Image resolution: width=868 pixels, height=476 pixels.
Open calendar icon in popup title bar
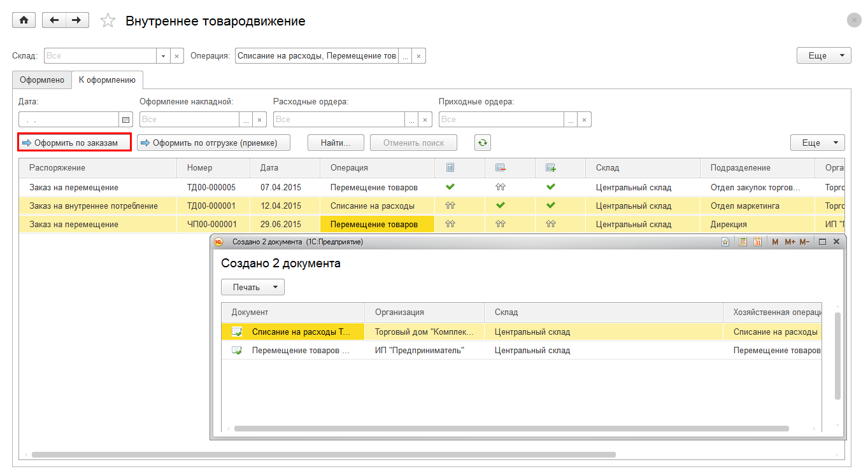(758, 242)
